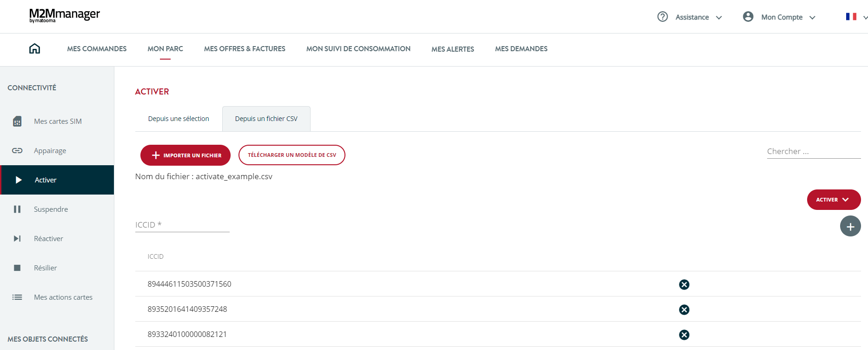Click the Résilier stop square icon
The height and width of the screenshot is (350, 868).
tap(17, 268)
